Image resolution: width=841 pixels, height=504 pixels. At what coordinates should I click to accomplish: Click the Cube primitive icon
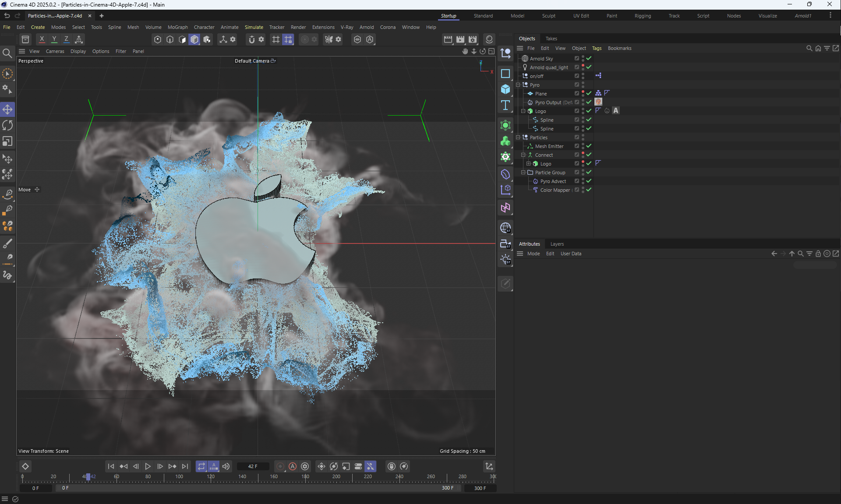click(505, 89)
